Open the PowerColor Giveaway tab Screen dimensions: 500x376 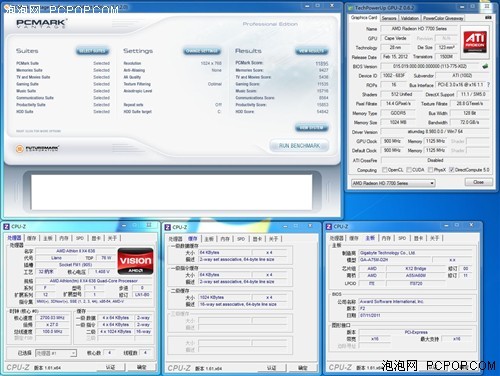click(443, 18)
